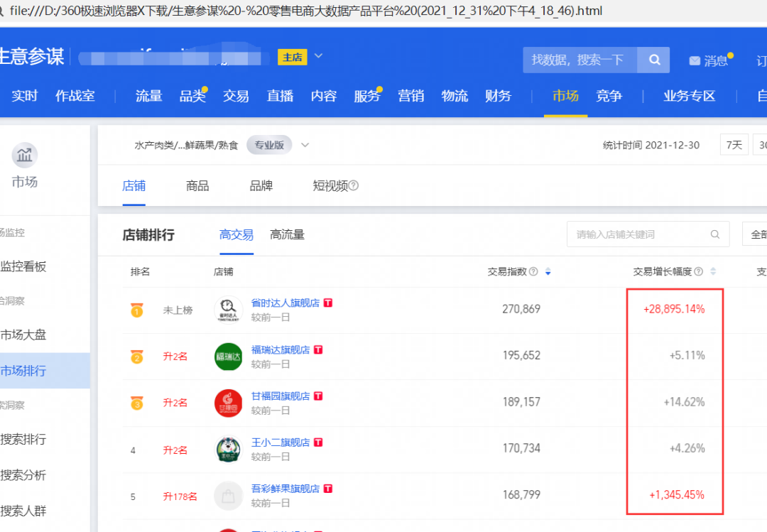Click the rank 1 gold medal icon
Screen dimensions: 767x532
coord(137,310)
